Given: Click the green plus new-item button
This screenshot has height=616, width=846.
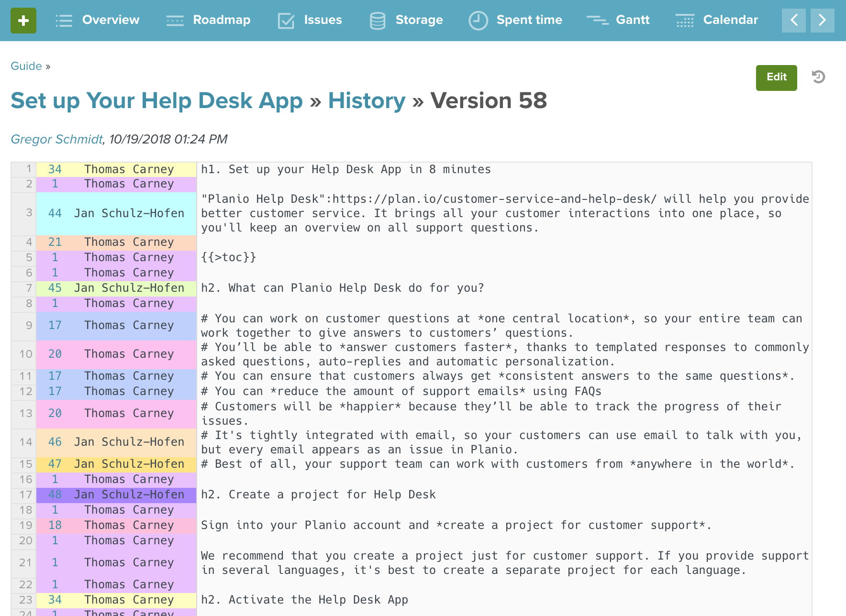Looking at the screenshot, I should pos(23,21).
